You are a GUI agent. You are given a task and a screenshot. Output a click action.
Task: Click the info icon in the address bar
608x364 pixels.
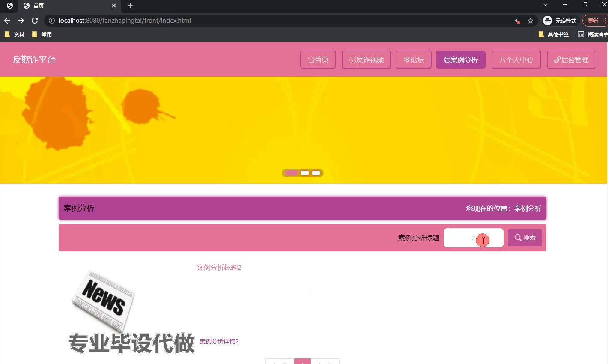(51, 20)
